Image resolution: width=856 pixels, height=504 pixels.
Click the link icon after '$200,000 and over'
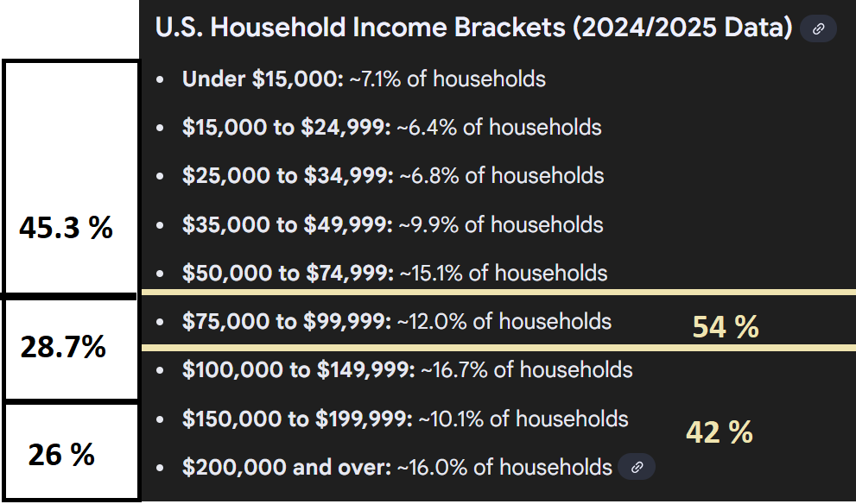point(637,468)
